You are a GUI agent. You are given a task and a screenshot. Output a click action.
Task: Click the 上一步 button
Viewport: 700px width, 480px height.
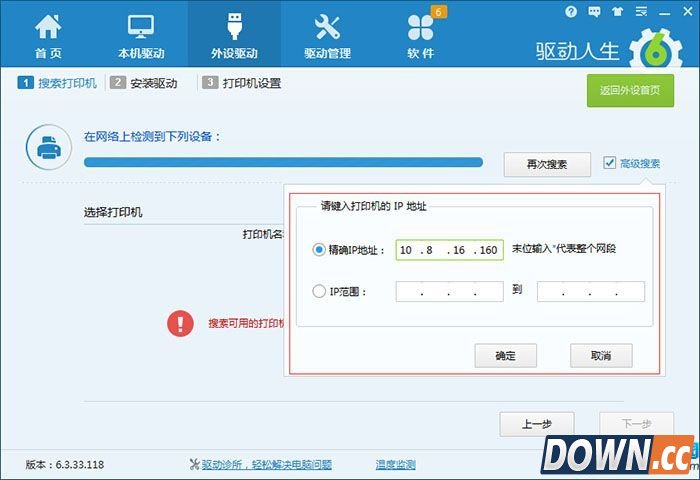click(x=537, y=424)
